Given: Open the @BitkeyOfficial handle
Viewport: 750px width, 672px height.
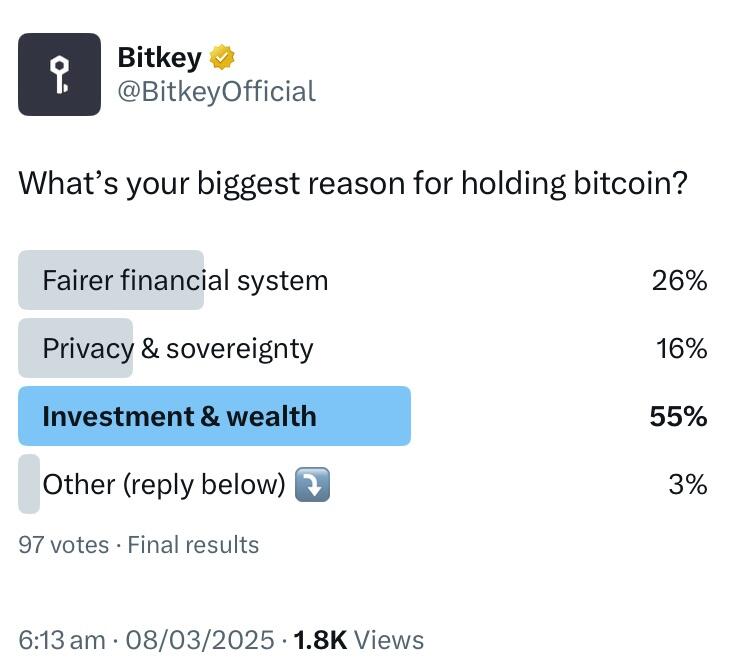Looking at the screenshot, I should 217,91.
